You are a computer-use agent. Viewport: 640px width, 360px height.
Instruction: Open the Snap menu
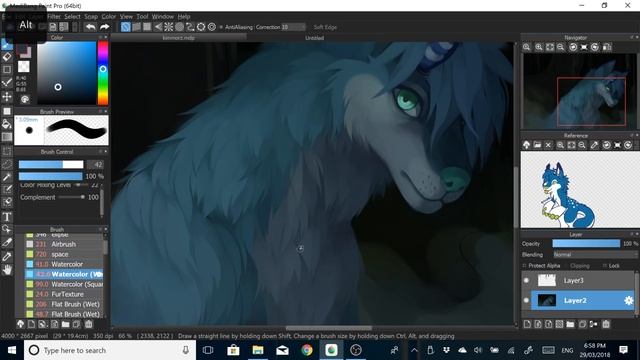(91, 16)
